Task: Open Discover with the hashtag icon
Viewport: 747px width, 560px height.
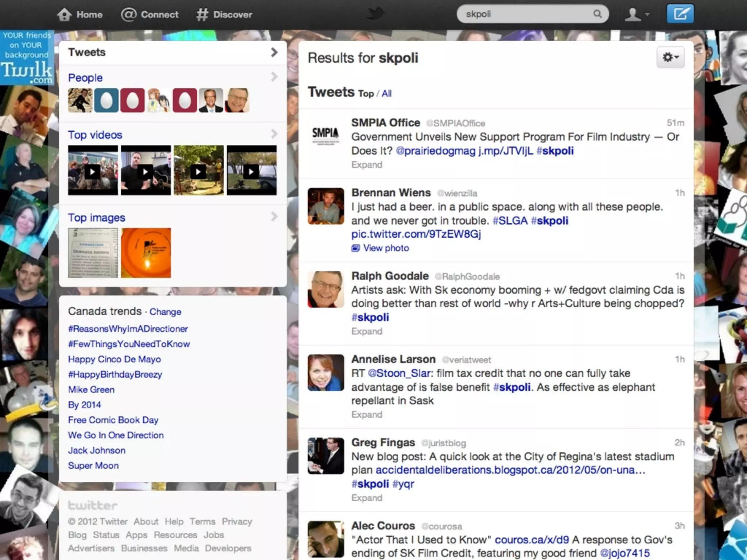Action: click(202, 15)
